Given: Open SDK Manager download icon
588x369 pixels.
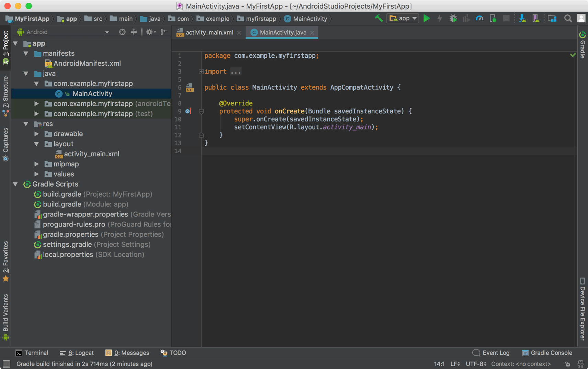Looking at the screenshot, I should click(522, 19).
